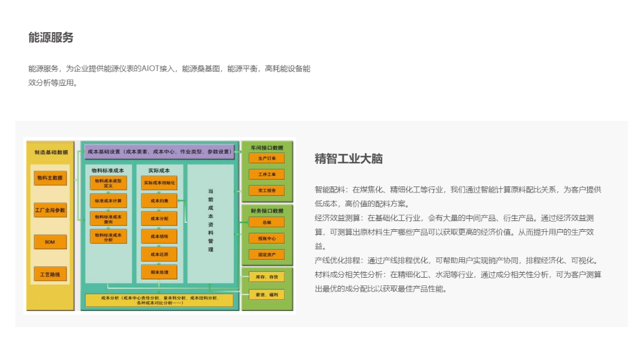Select the 库存、存货 box

click(266, 277)
